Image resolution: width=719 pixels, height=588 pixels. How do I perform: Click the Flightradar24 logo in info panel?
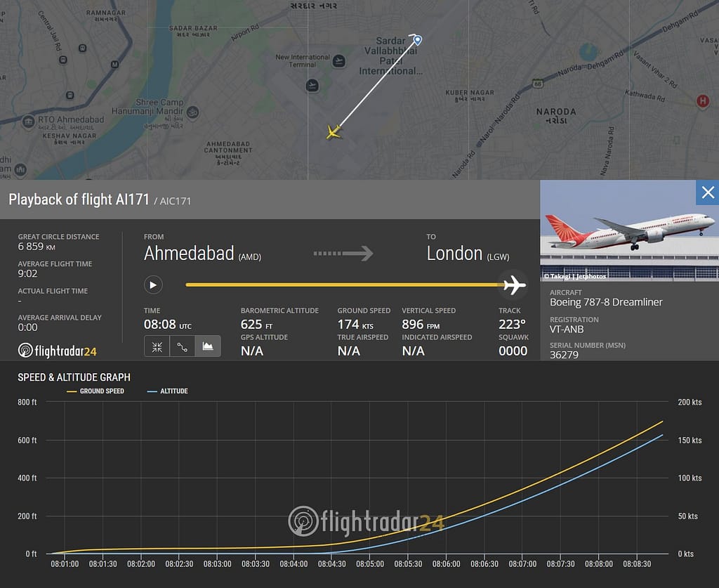tap(58, 351)
